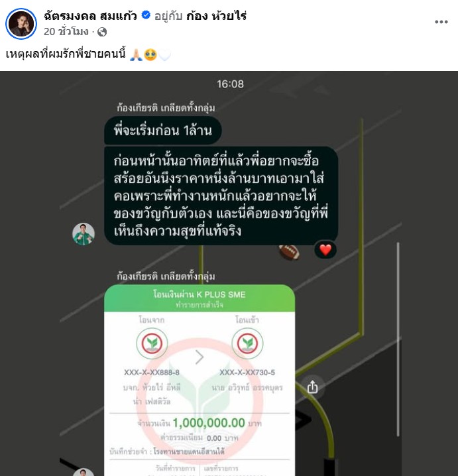Viewport: 458px width, 476px height.
Task: Click the public globe privacy icon
Action: click(x=102, y=32)
